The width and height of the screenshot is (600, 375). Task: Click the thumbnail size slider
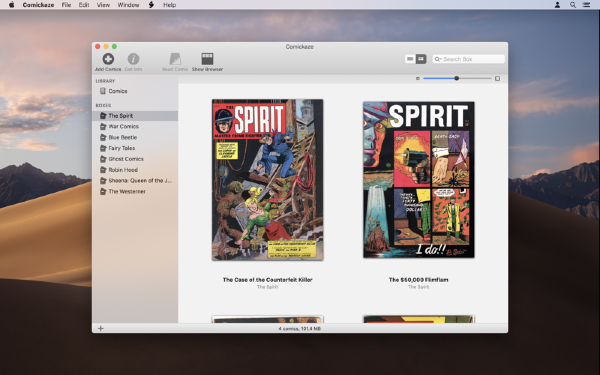[x=457, y=78]
